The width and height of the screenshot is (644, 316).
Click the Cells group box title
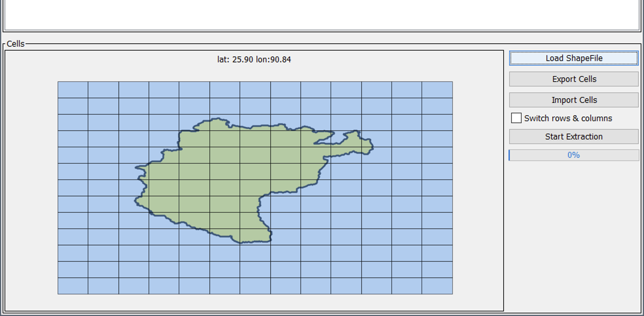click(x=15, y=44)
